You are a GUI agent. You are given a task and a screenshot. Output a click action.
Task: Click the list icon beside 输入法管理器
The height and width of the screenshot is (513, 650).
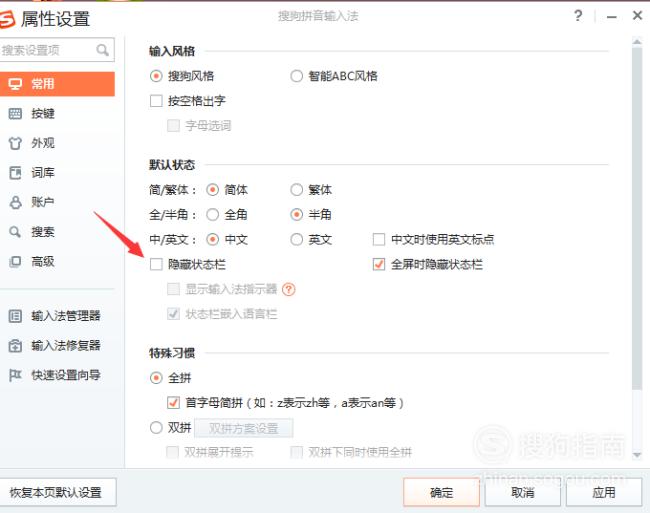click(x=15, y=316)
